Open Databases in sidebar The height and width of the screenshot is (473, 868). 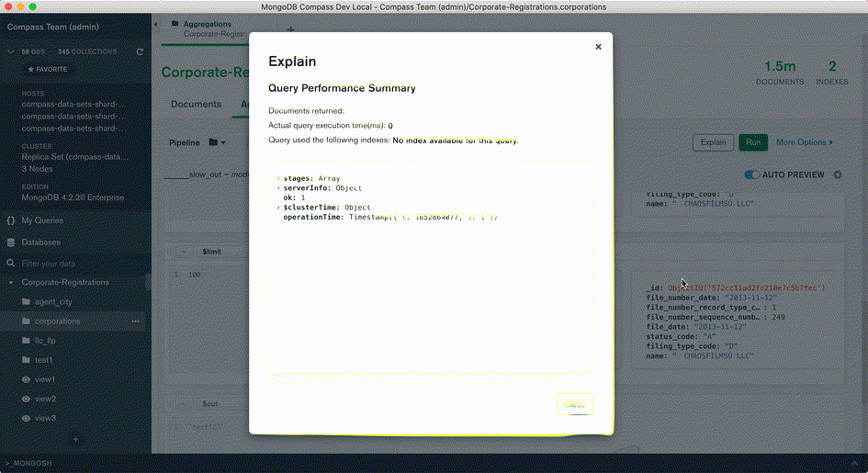pyautogui.click(x=41, y=242)
